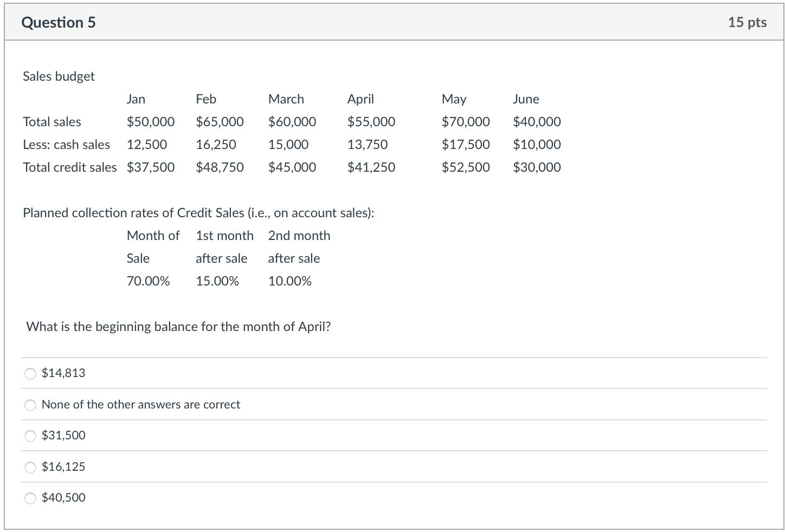Image resolution: width=785 pixels, height=532 pixels.
Task: Click the 'Planned collection rates of Credit Sales' line
Action: tap(198, 213)
